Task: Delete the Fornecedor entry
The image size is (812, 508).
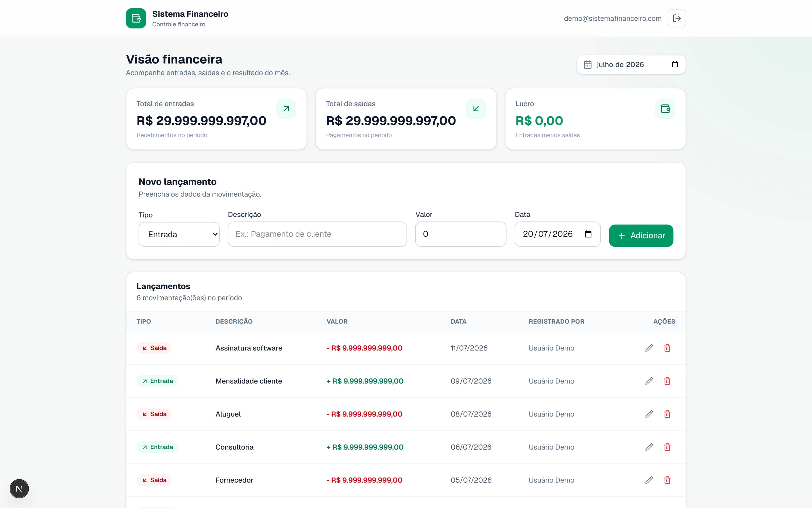Action: tap(667, 480)
